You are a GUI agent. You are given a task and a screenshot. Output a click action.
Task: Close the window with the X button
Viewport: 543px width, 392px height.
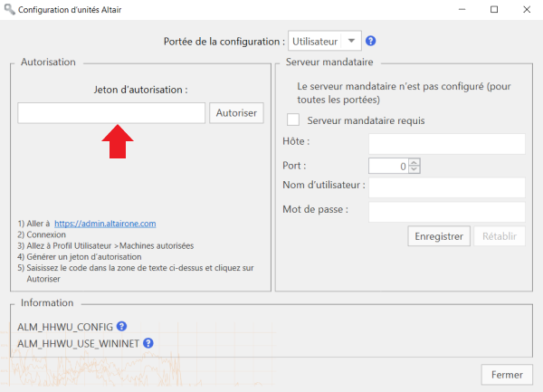coord(527,9)
